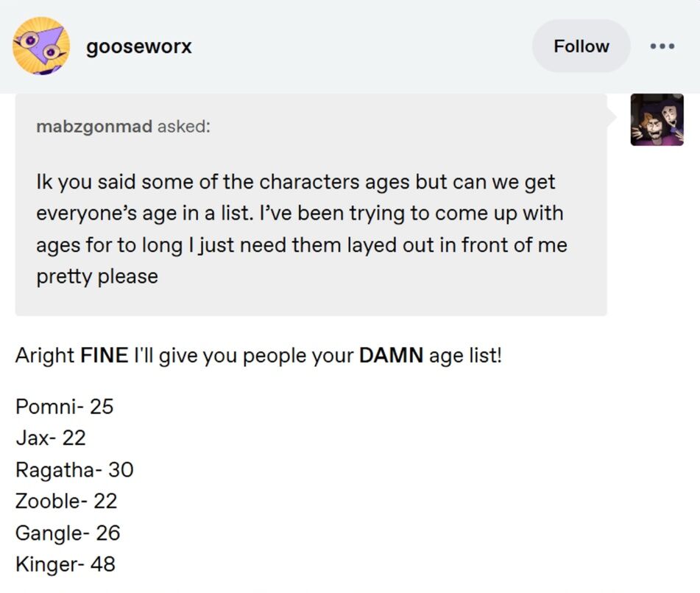Open the three-dot post options menu

coord(662,46)
